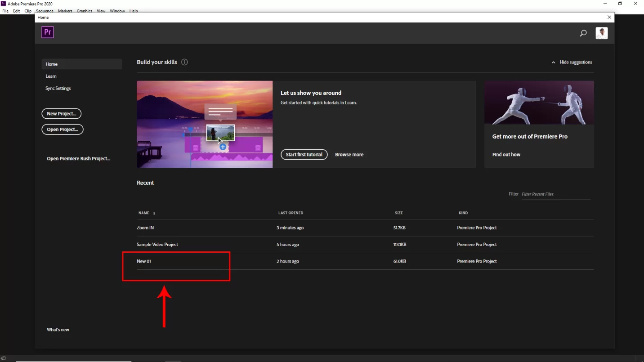
Task: Sort by Kind column header
Action: pos(463,213)
